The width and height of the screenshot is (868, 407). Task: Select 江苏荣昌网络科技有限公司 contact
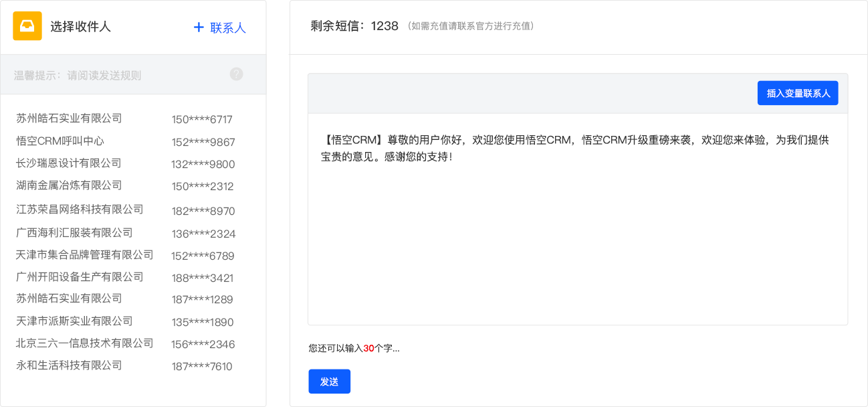tap(80, 210)
